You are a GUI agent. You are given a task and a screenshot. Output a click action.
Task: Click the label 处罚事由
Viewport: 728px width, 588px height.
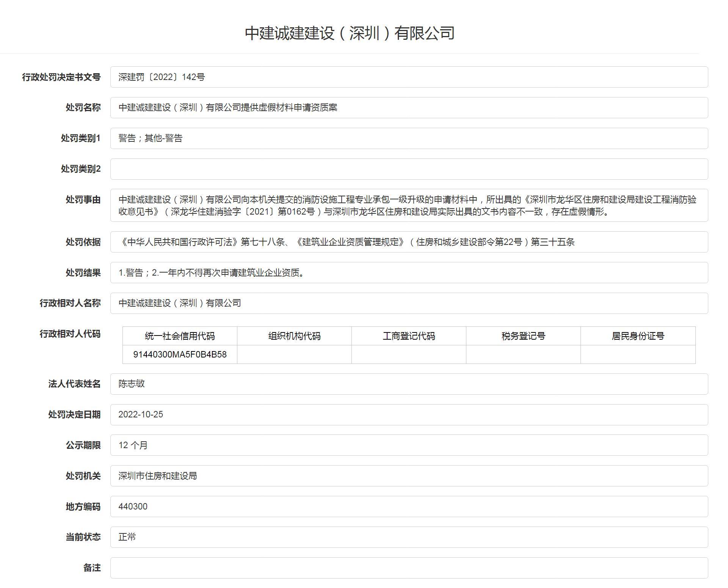[83, 200]
